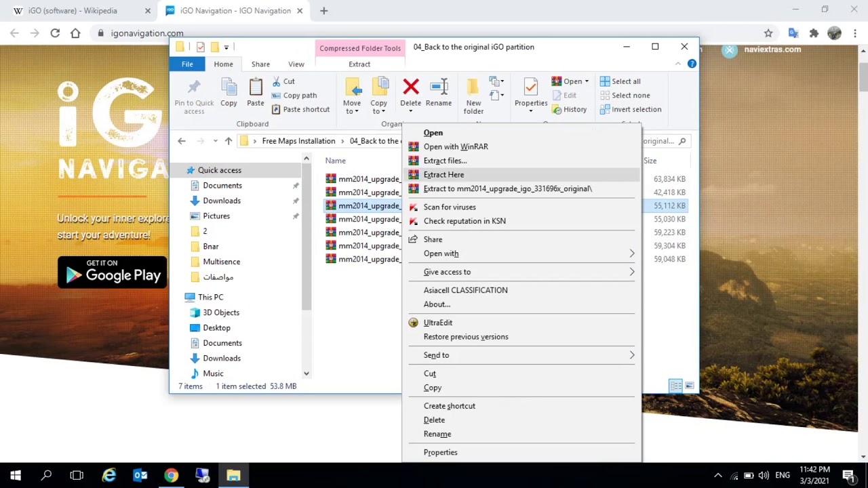Screen dimensions: 868x488
Task: Open Outlook from the taskbar
Action: click(x=140, y=475)
